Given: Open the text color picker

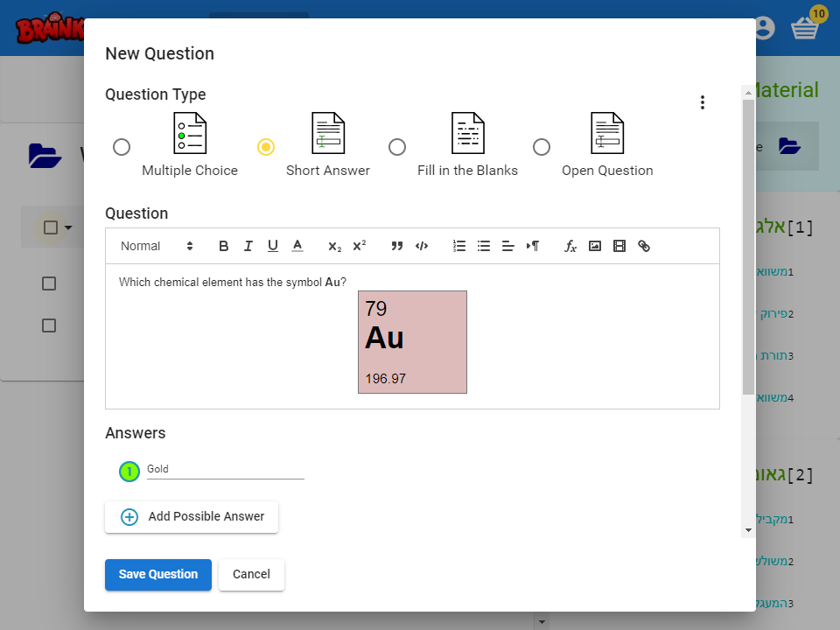Looking at the screenshot, I should click(x=297, y=246).
